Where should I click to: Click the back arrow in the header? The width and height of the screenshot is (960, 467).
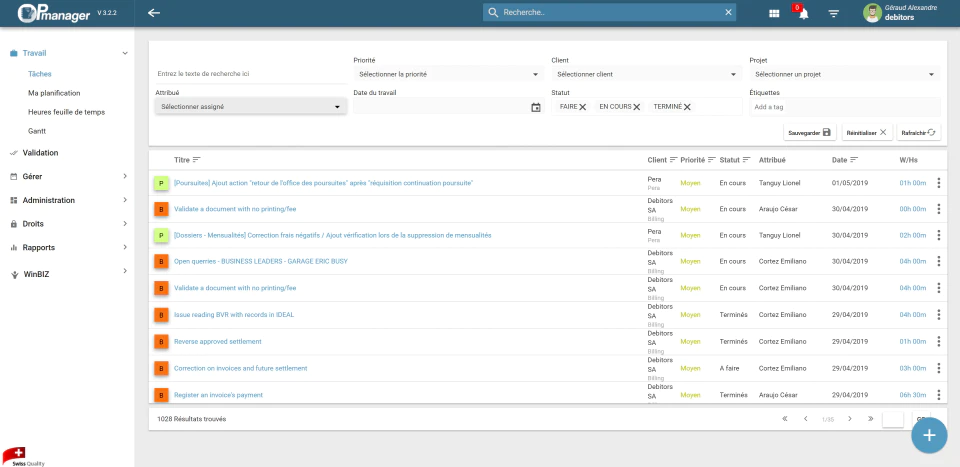click(x=154, y=13)
